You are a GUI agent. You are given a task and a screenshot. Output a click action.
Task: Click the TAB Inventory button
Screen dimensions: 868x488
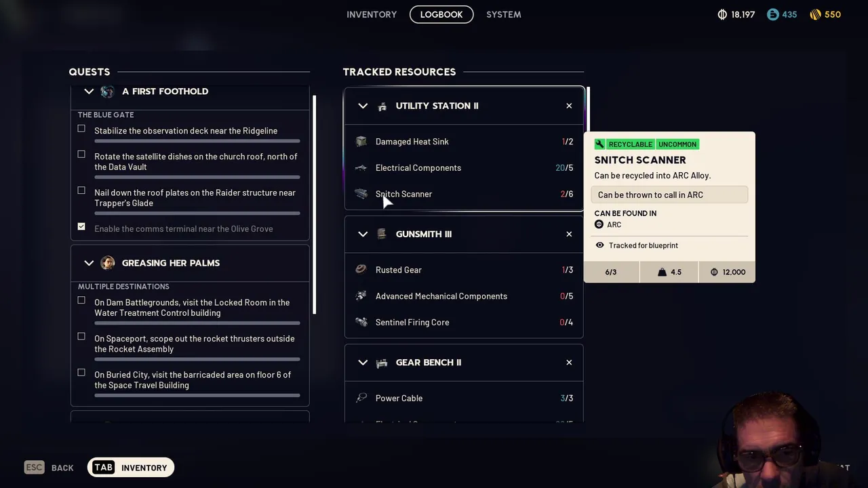tap(131, 467)
